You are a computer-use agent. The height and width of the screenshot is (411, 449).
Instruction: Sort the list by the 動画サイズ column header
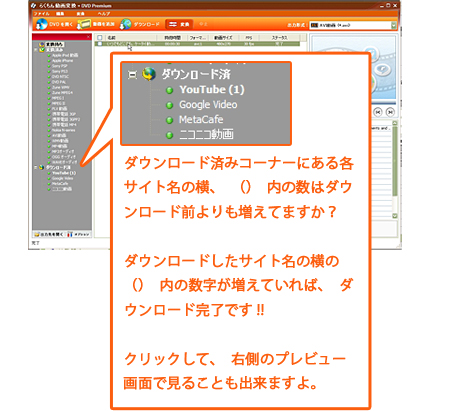coord(223,38)
